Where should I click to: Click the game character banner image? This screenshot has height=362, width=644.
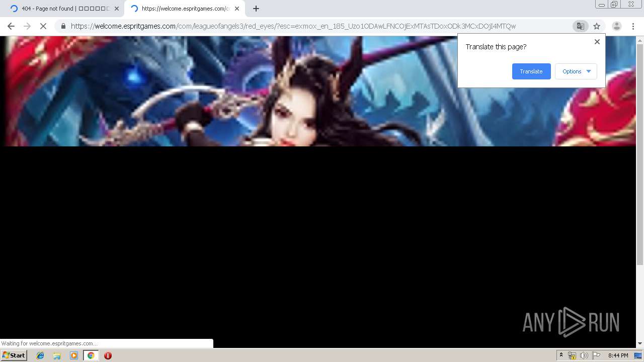[318, 91]
